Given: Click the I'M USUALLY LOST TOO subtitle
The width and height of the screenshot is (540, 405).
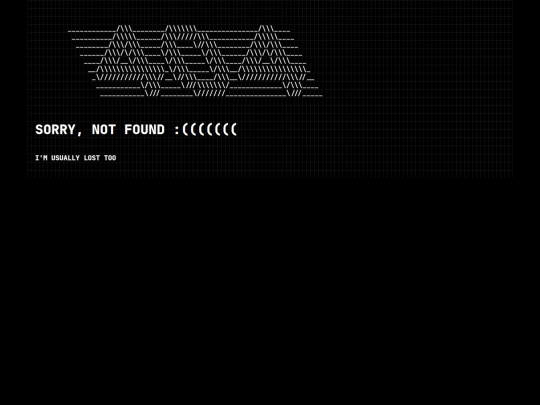Looking at the screenshot, I should tap(76, 158).
